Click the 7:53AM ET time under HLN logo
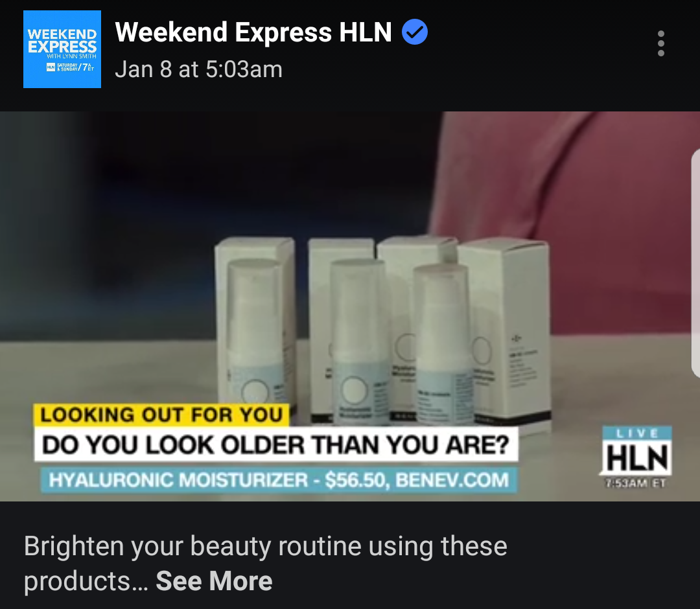 click(x=636, y=483)
